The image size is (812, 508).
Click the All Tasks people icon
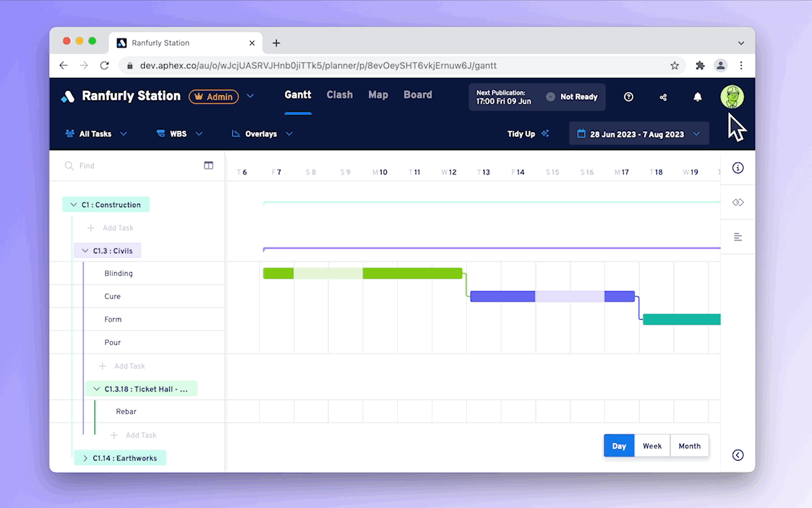[x=70, y=134]
